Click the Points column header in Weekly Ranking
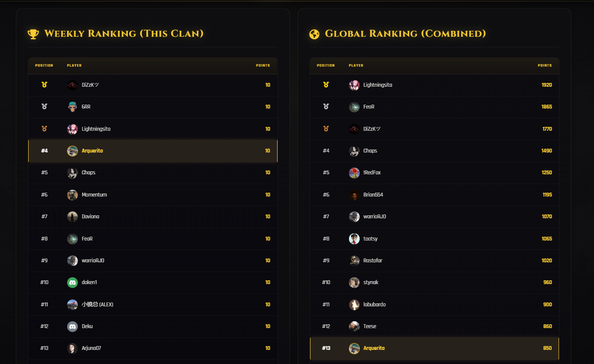Viewport: 594px width, 364px height. point(263,65)
